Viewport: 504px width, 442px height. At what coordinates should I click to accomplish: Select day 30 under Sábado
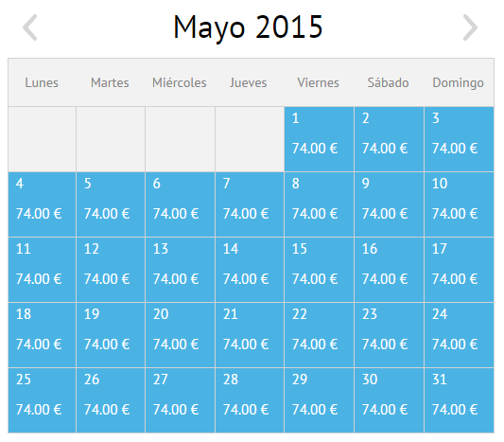click(390, 400)
